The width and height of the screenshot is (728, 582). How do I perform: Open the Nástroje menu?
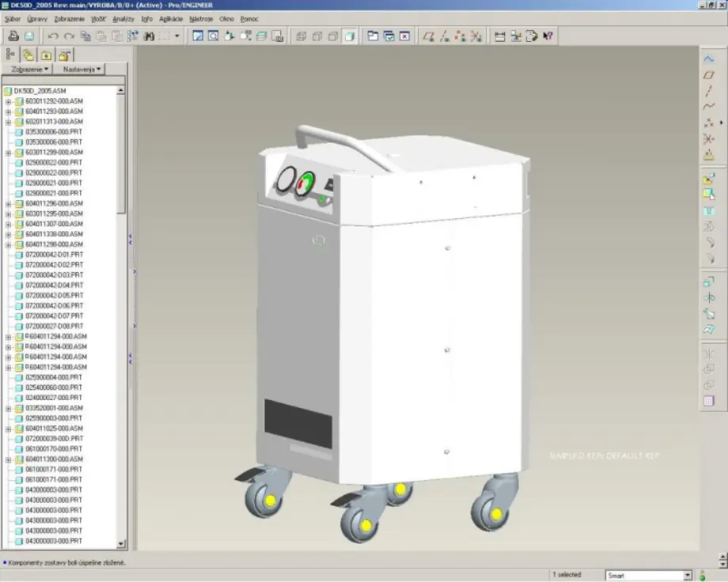tap(201, 17)
